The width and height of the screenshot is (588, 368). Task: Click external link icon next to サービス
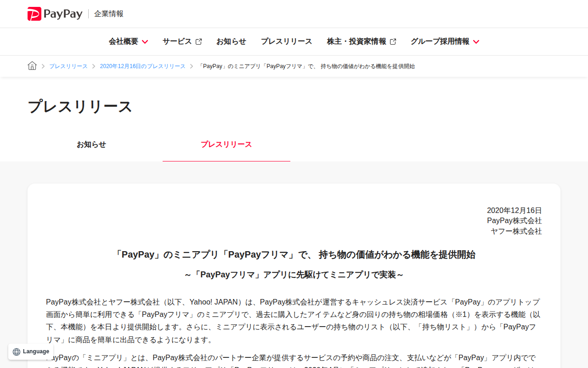(x=199, y=41)
